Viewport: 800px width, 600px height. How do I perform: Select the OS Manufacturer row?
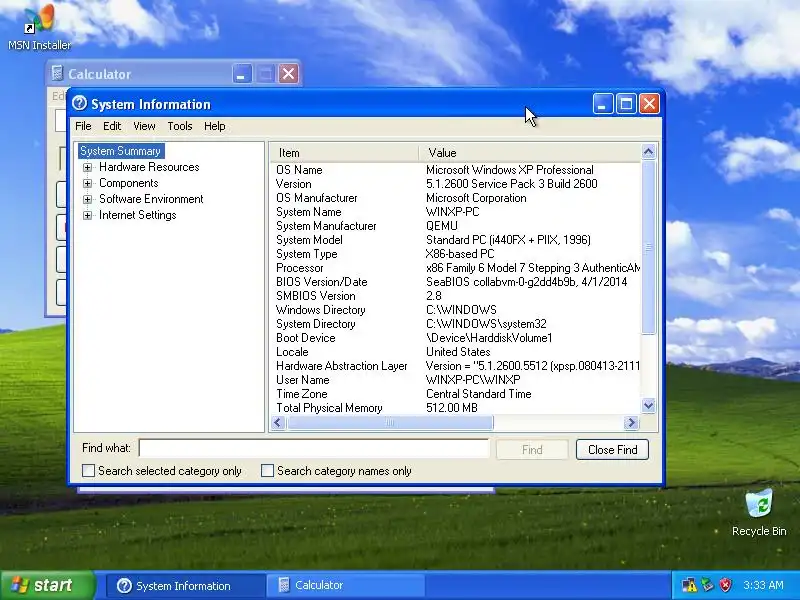[455, 198]
